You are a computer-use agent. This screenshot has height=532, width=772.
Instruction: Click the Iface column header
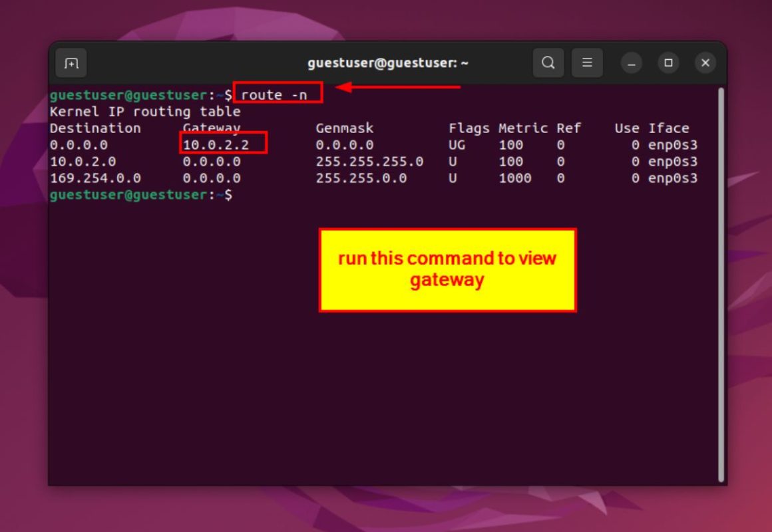click(668, 128)
